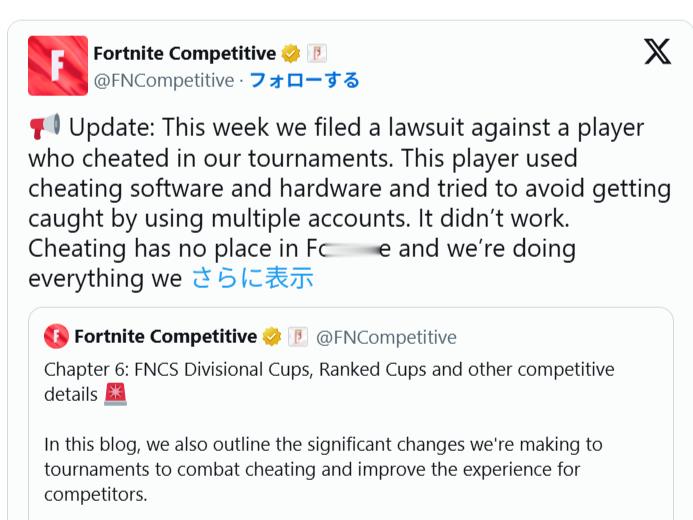Open the @FNCompetitive handle in the quoted tweet
Viewport: 693px width, 520px height.
(x=386, y=338)
